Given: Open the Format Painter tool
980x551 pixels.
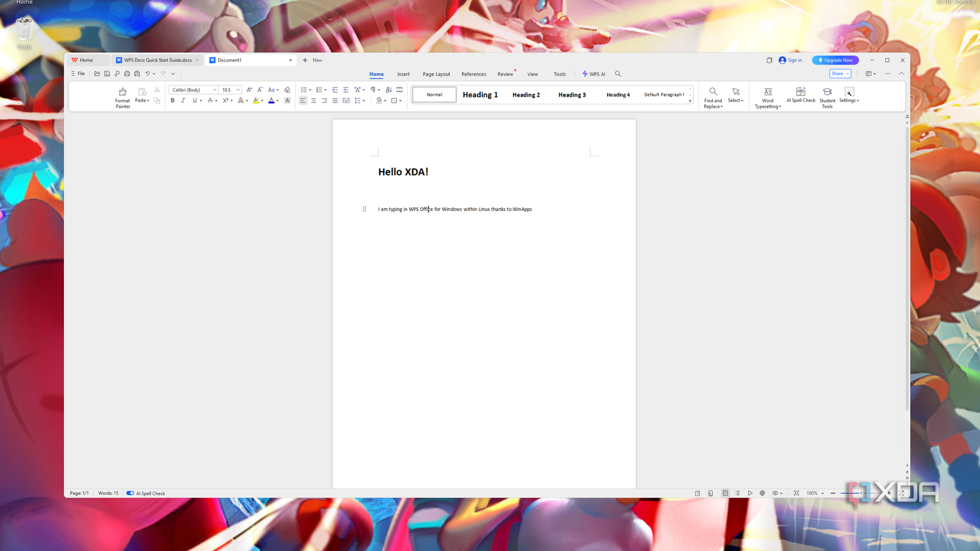Looking at the screenshot, I should pyautogui.click(x=122, y=96).
